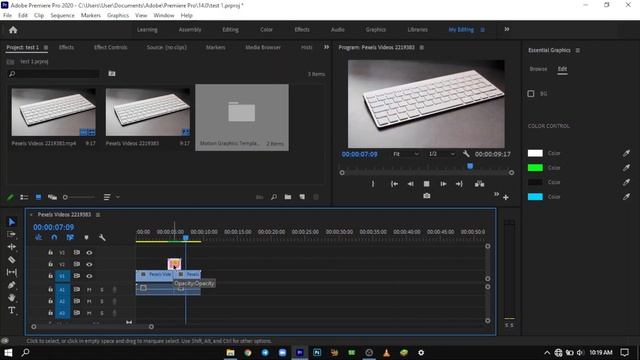The width and height of the screenshot is (640, 360).
Task: Open Program Monitor settings wrench
Action: [x=466, y=154]
